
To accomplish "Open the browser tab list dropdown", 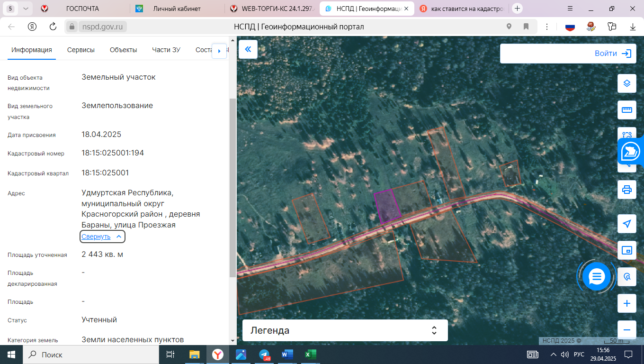I will coord(25,9).
